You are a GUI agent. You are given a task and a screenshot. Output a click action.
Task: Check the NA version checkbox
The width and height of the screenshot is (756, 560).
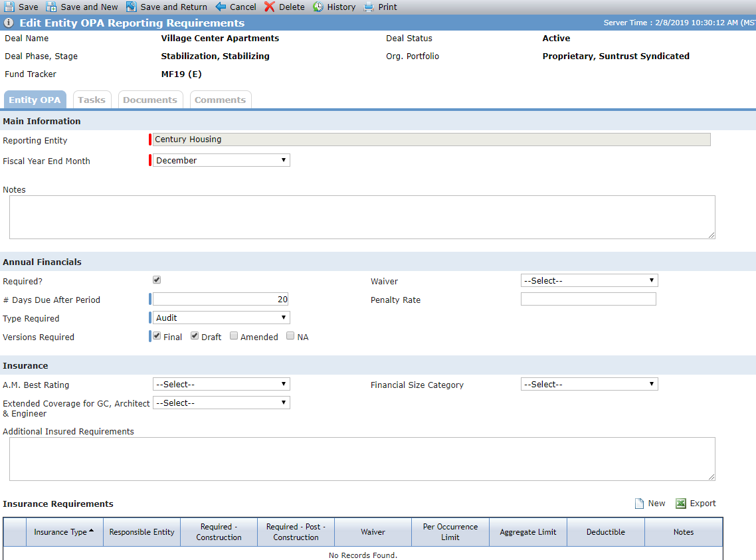point(290,336)
